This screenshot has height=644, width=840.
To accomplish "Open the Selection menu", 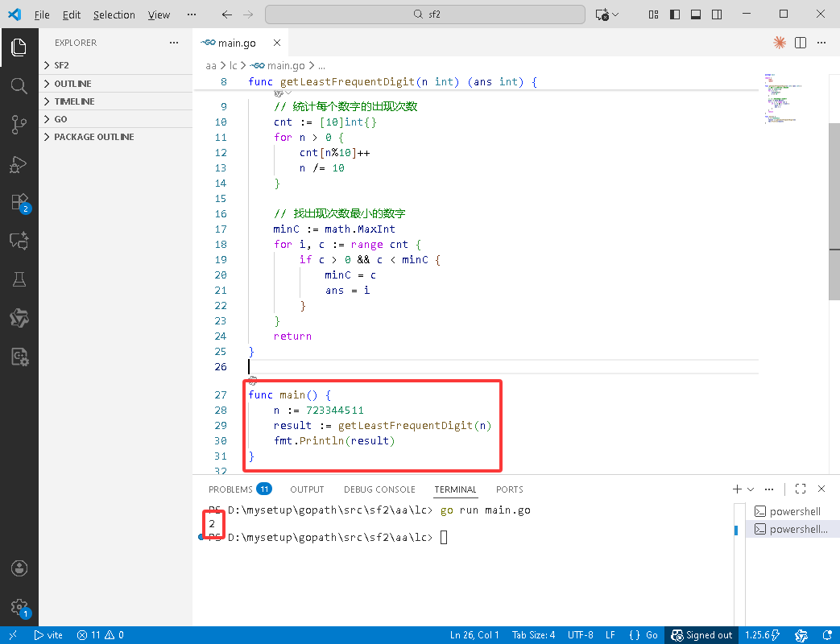I will (x=114, y=14).
